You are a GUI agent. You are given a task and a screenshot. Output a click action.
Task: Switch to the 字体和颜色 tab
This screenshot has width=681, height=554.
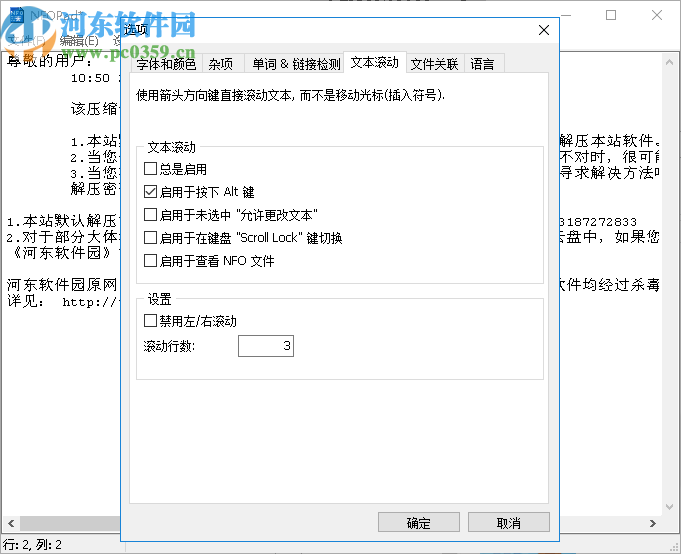point(166,64)
